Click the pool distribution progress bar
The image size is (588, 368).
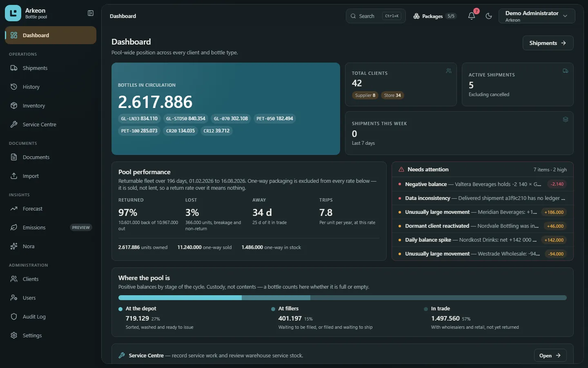[342, 298]
